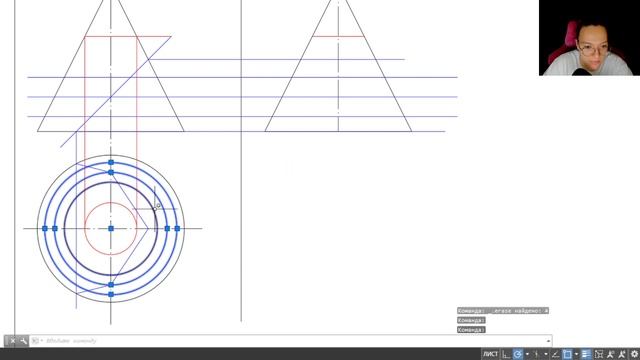Expand command history arrow at command line end
The width and height of the screenshot is (640, 360).
(x=548, y=341)
